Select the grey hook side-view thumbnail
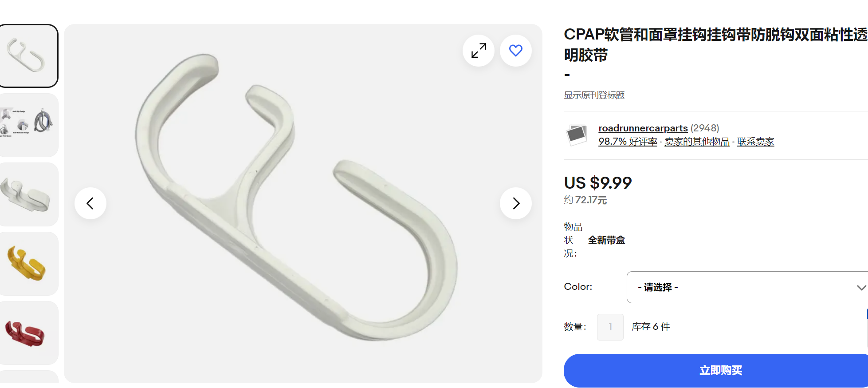The height and width of the screenshot is (388, 868). [x=27, y=194]
